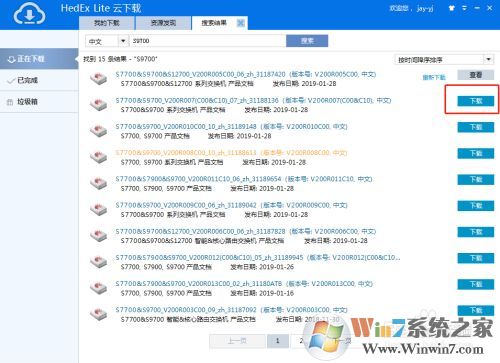Click the document icon of V200R007(C00&C10) result
The width and height of the screenshot is (500, 363).
[99, 105]
